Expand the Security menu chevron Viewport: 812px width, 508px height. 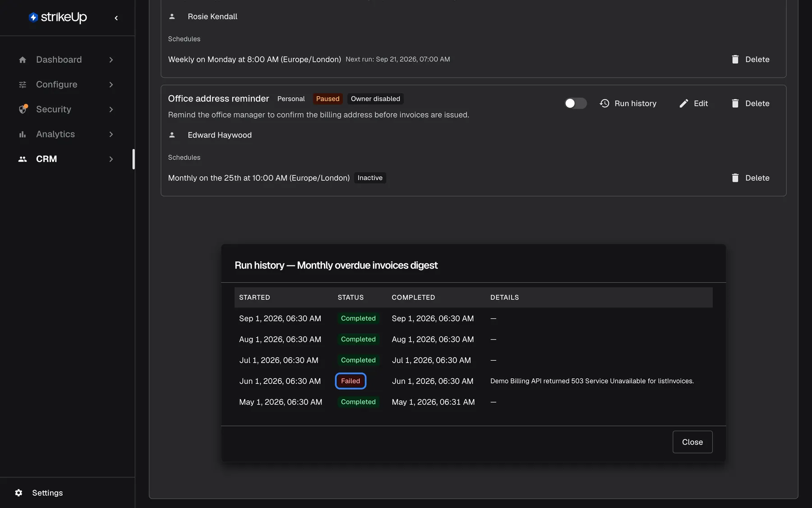[111, 109]
